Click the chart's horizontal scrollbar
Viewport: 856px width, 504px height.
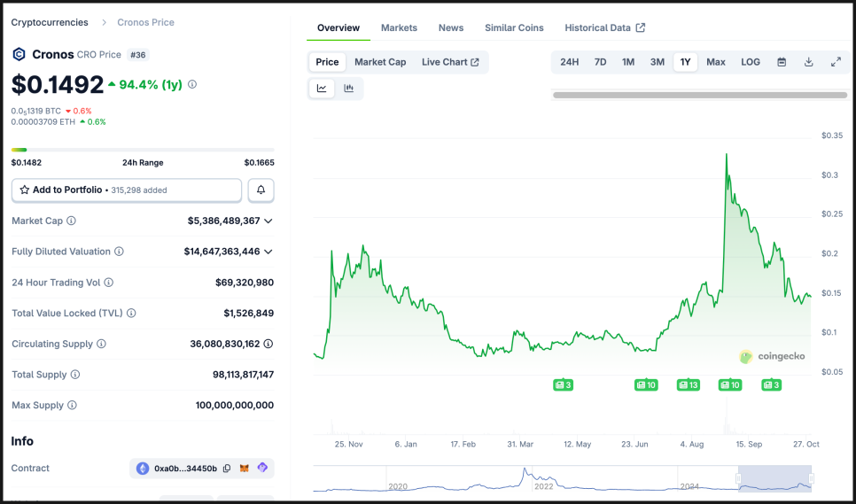coord(698,95)
